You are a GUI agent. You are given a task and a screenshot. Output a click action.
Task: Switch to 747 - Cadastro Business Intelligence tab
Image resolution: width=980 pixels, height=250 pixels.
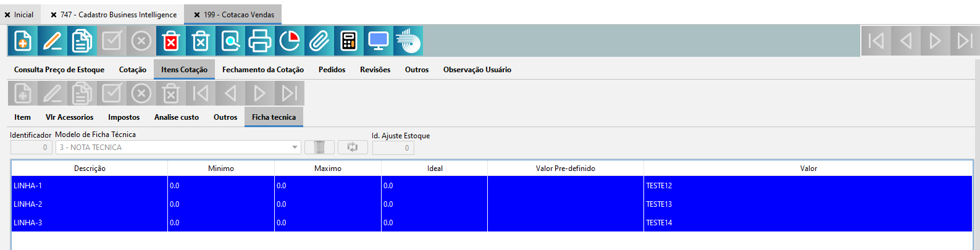[118, 15]
